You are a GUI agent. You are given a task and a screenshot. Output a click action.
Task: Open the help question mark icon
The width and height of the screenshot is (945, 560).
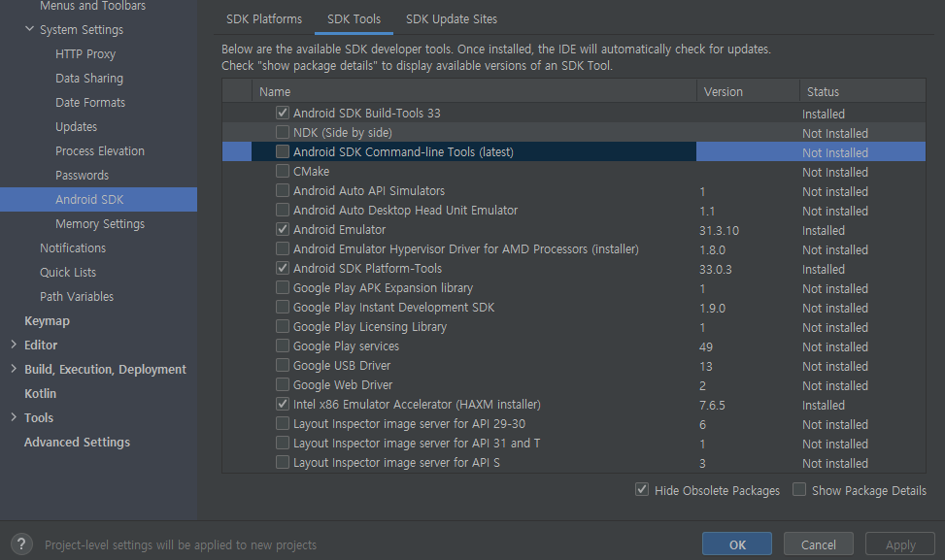pyautogui.click(x=21, y=544)
